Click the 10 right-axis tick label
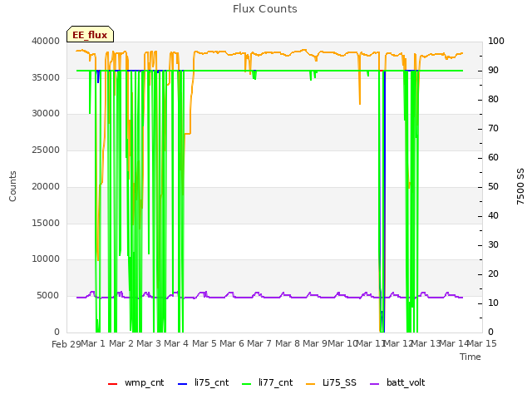This screenshot has height=399, width=532. [x=493, y=303]
